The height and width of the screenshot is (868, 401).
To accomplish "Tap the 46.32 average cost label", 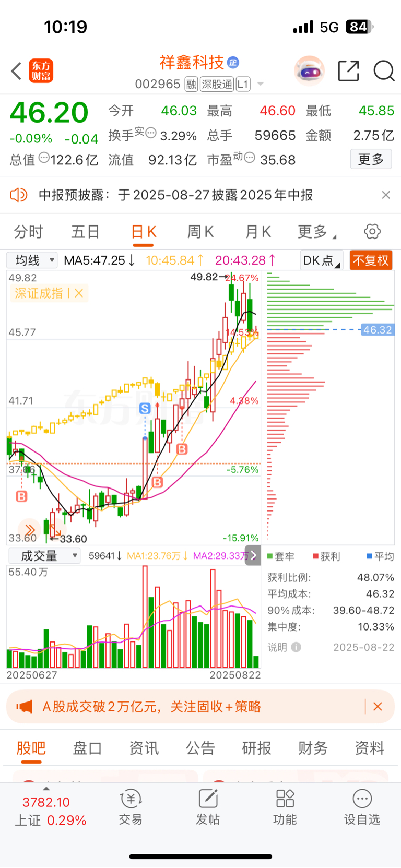I will coord(377,330).
